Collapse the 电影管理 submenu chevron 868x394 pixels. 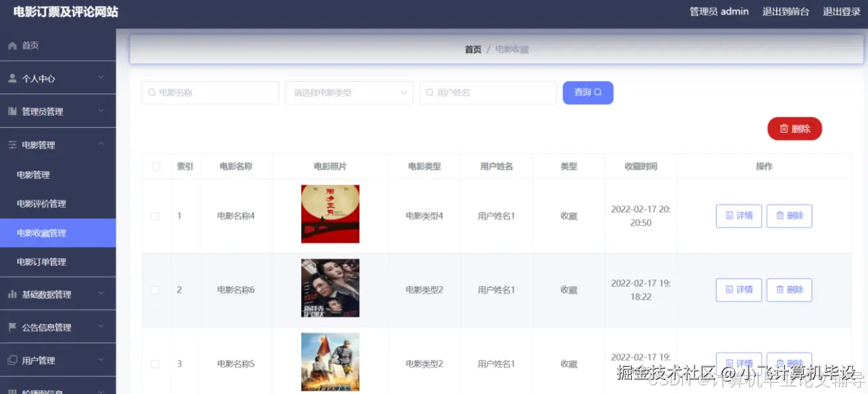click(x=102, y=145)
